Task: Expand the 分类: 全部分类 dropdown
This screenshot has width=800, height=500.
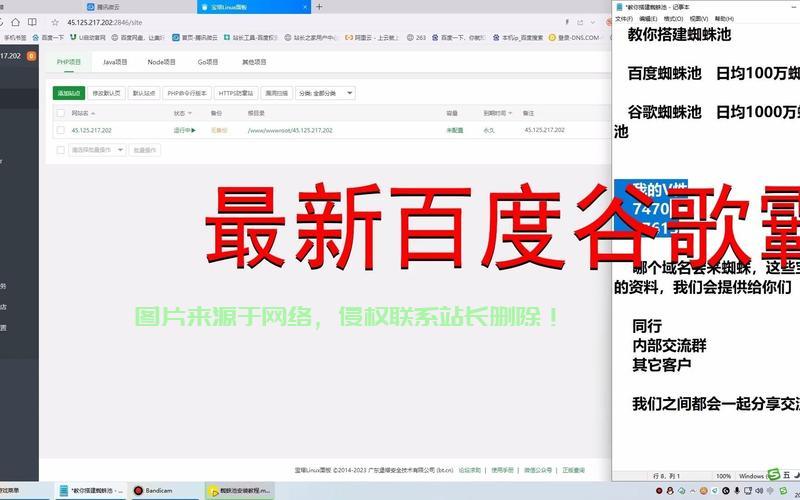Action: click(x=325, y=93)
